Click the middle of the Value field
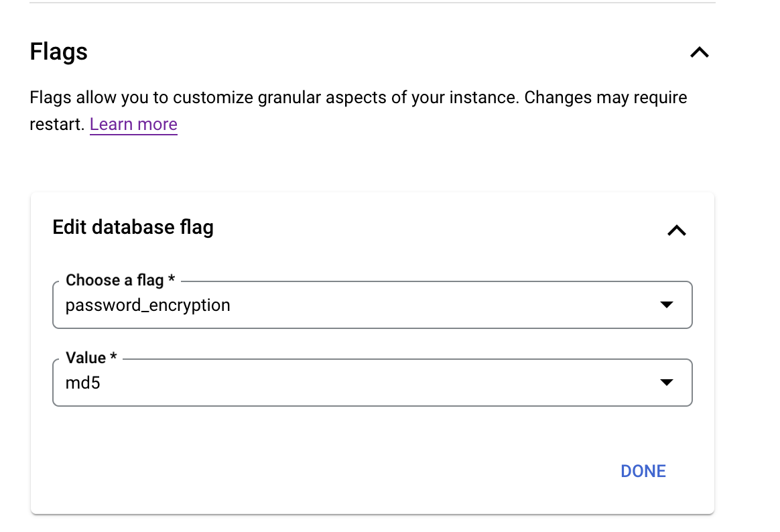Viewport: 780px width, 532px height. point(372,383)
